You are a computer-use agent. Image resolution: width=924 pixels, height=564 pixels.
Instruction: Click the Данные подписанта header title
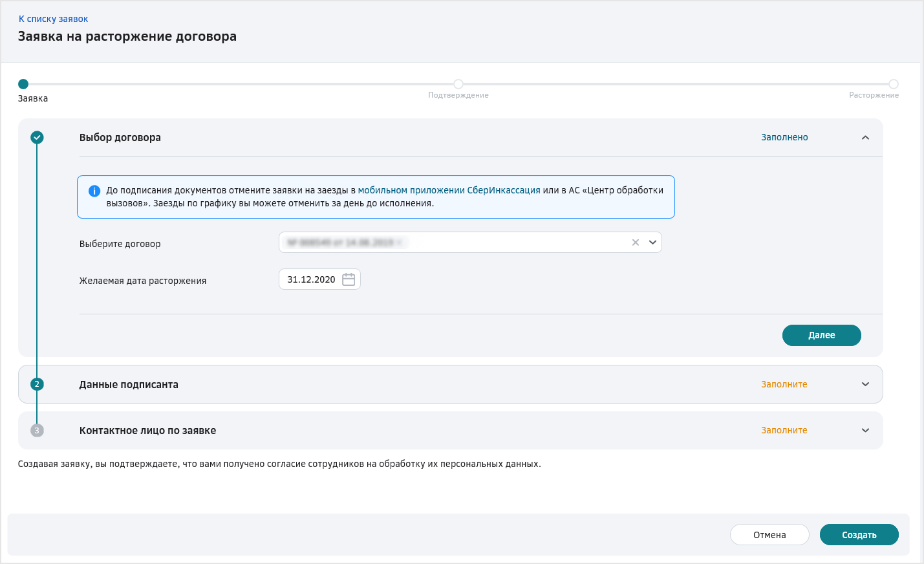click(x=129, y=384)
